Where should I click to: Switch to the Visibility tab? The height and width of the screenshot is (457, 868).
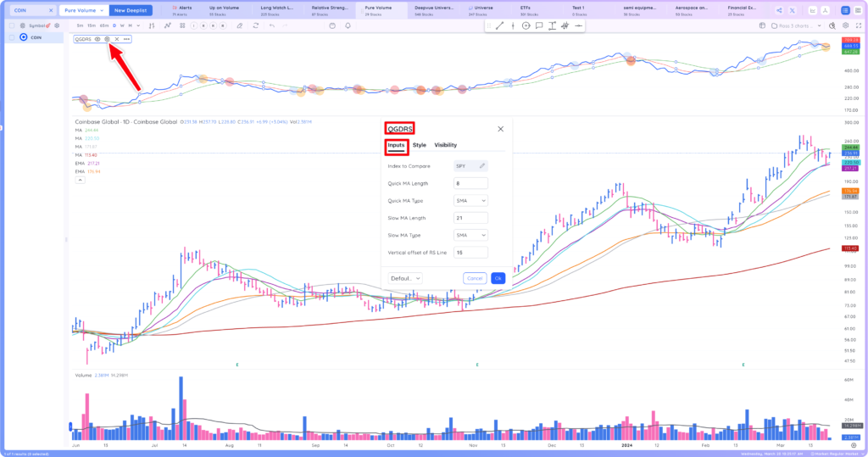click(446, 145)
